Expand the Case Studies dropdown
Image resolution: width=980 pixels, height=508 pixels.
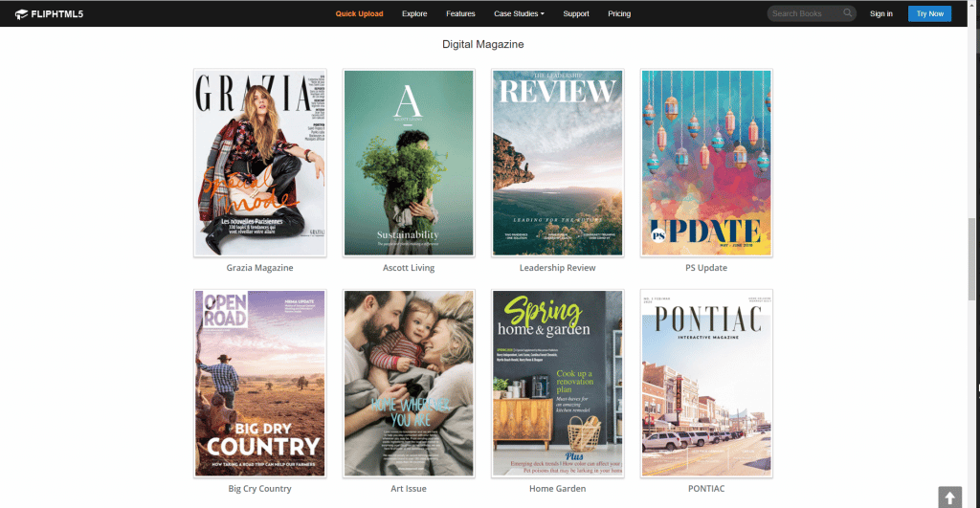(x=519, y=13)
